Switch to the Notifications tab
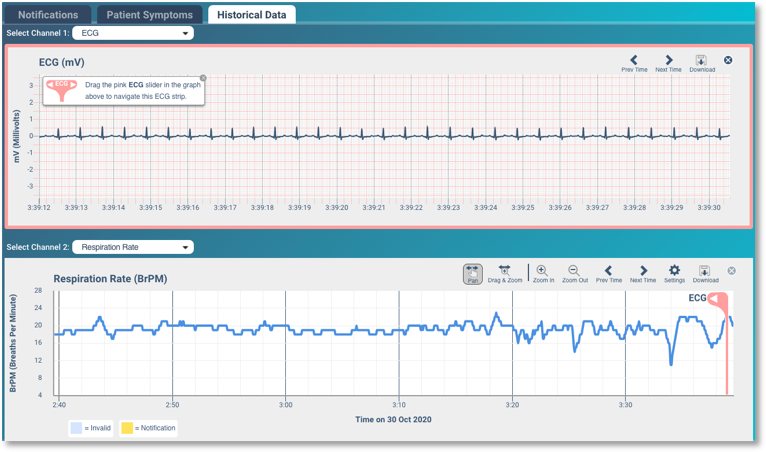 pos(49,14)
